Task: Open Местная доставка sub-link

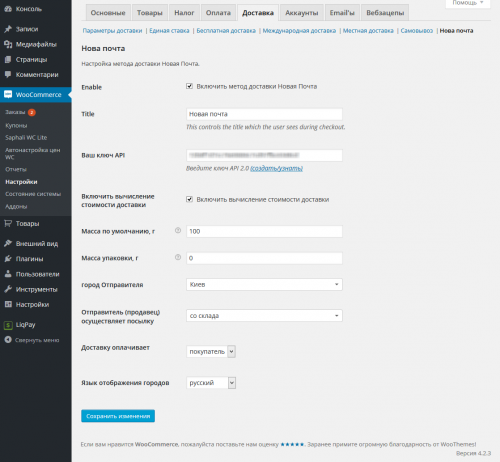Action: pos(368,31)
